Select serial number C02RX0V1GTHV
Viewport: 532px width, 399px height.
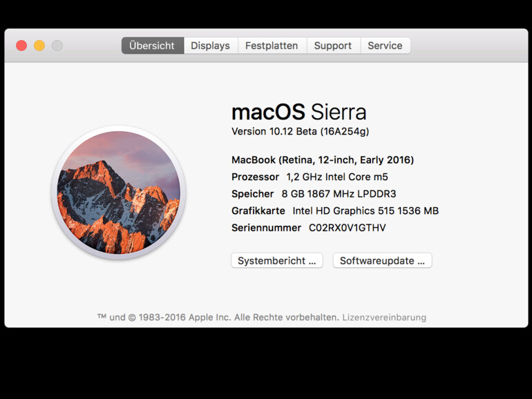click(348, 228)
